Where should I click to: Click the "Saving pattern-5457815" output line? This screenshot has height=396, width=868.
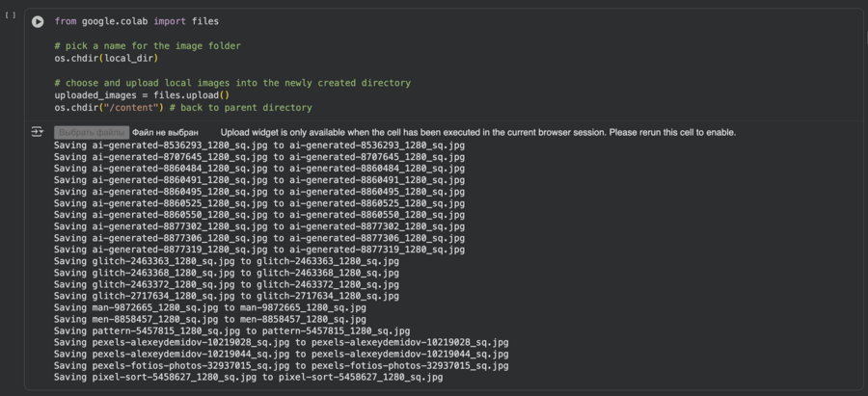[231, 330]
